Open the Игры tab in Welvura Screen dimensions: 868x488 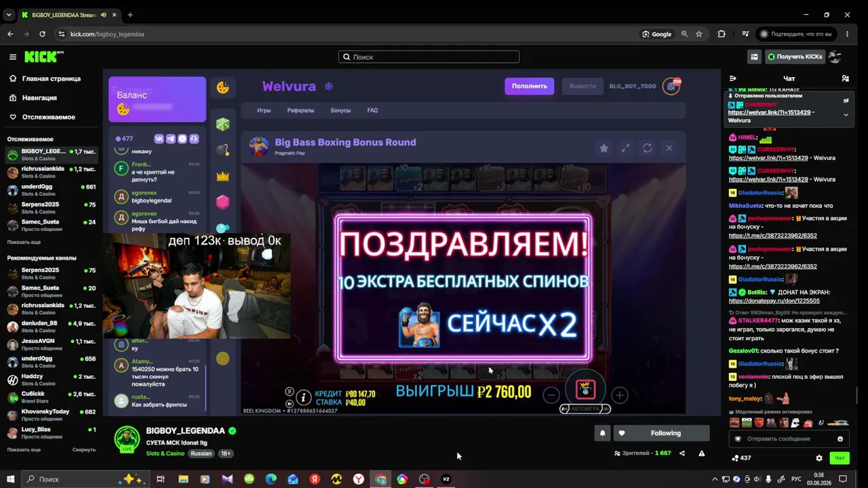264,110
